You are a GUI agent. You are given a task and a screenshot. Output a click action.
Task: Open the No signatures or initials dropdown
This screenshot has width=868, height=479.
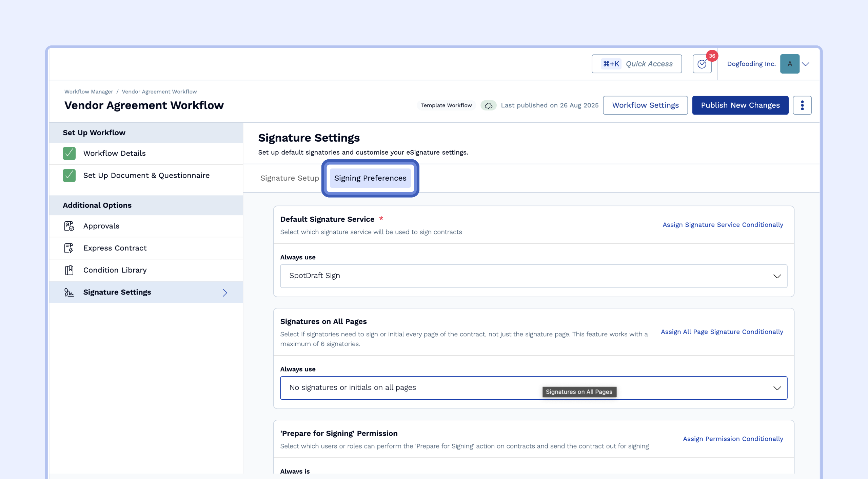pos(533,388)
